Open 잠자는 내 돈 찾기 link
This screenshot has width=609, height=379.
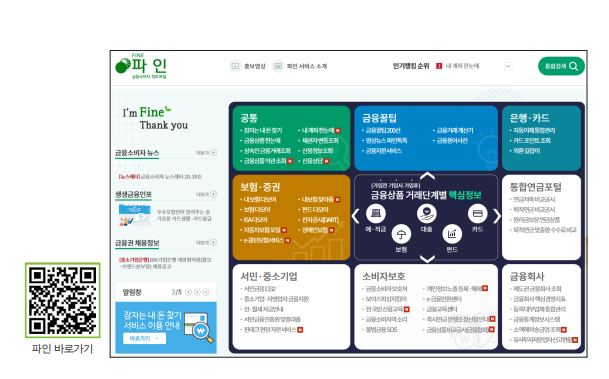[263, 130]
